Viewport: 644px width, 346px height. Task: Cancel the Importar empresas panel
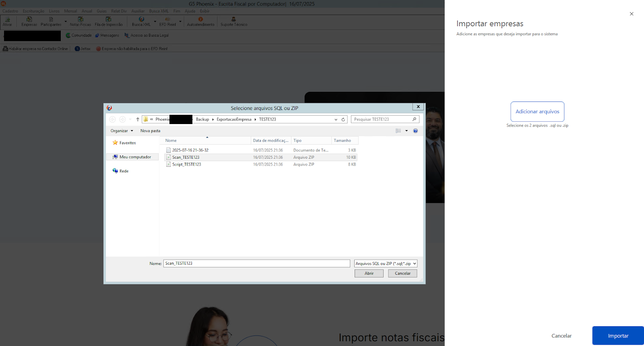(x=561, y=336)
